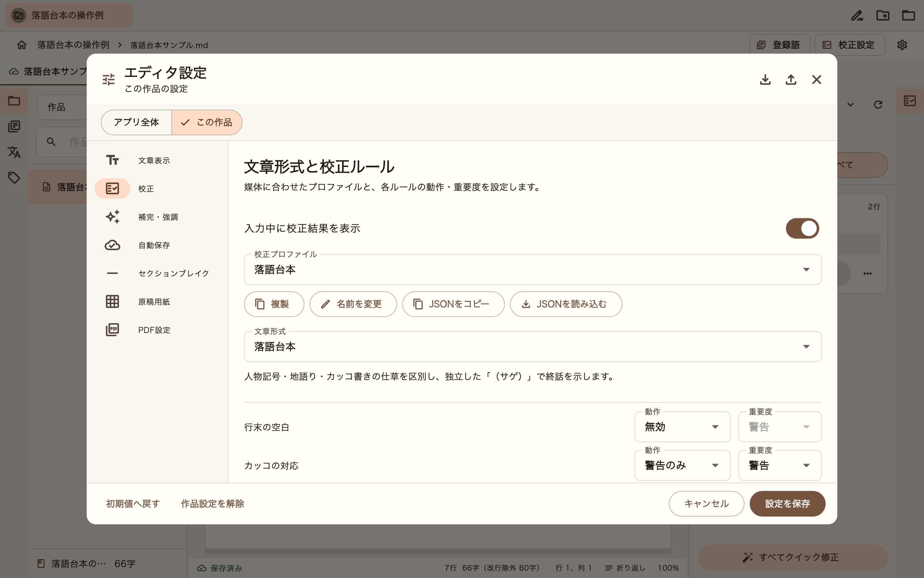The height and width of the screenshot is (578, 924).
Task: Switch to the アプリ全体 scope tab
Action: click(136, 122)
